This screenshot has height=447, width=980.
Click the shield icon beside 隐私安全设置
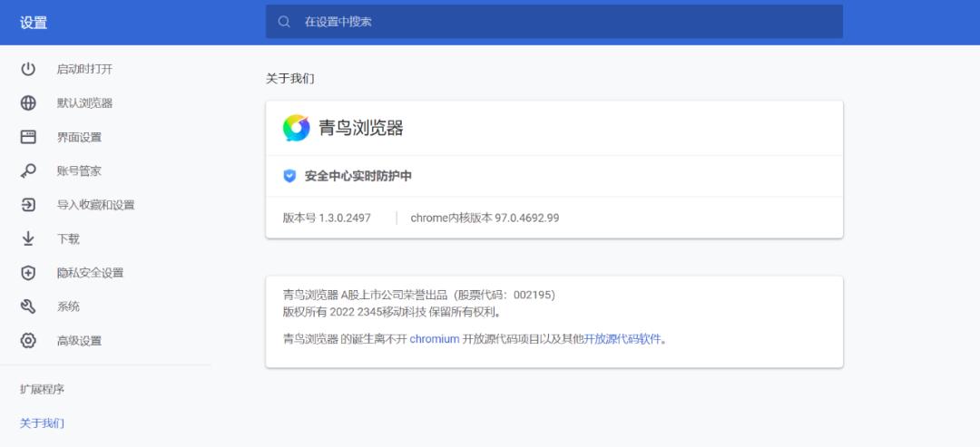(28, 273)
